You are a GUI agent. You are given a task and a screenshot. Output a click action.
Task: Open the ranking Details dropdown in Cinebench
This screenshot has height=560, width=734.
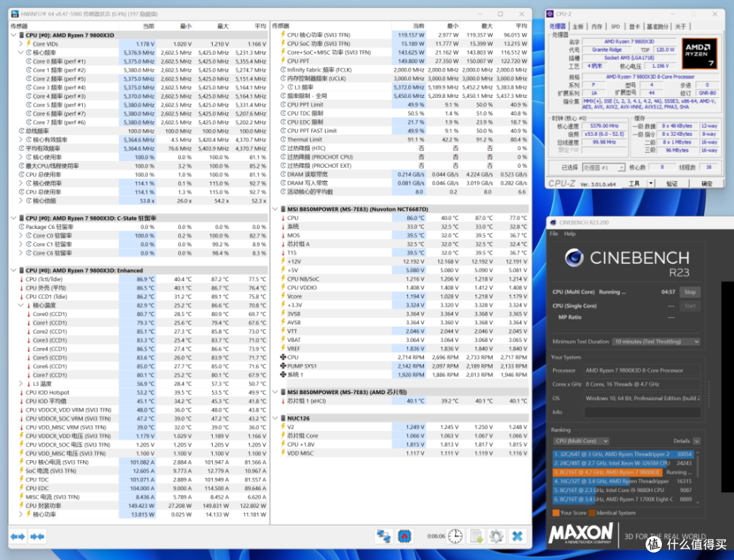point(697,440)
